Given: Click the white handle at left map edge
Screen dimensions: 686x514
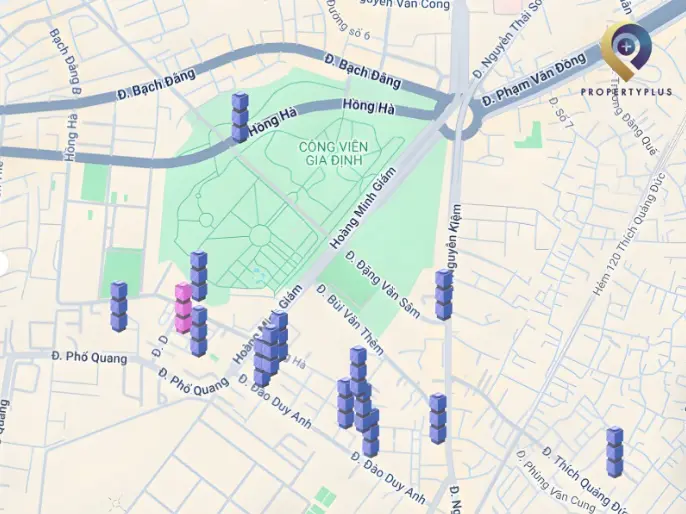Looking at the screenshot, I should point(2,263).
